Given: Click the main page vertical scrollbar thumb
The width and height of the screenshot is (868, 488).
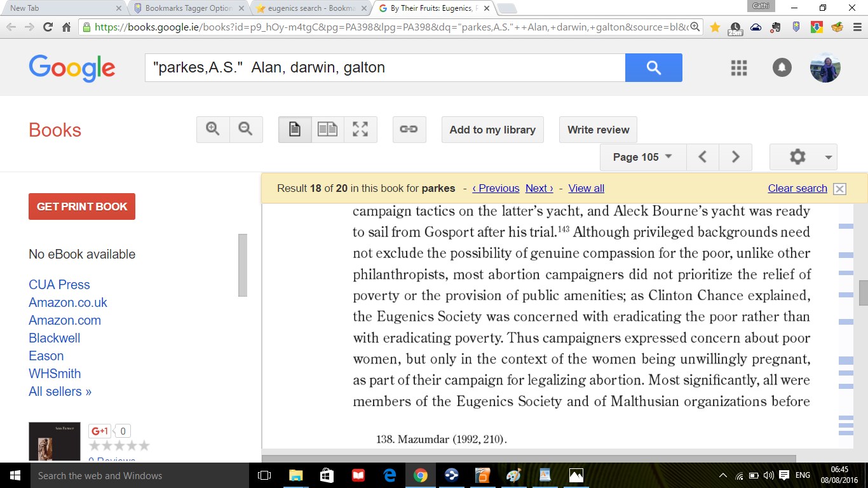Looking at the screenshot, I should [864, 293].
